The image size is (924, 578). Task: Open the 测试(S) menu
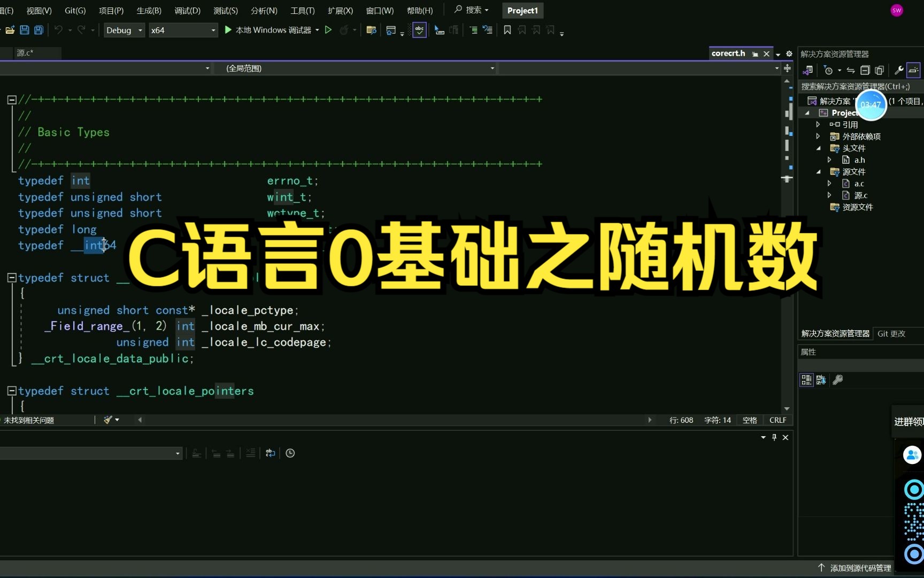tap(226, 11)
